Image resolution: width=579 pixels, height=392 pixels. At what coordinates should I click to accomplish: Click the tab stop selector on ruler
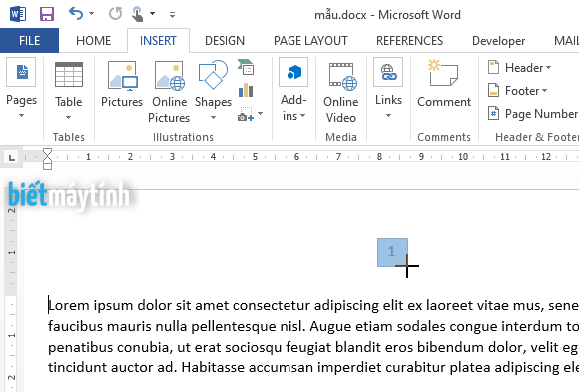[x=11, y=158]
